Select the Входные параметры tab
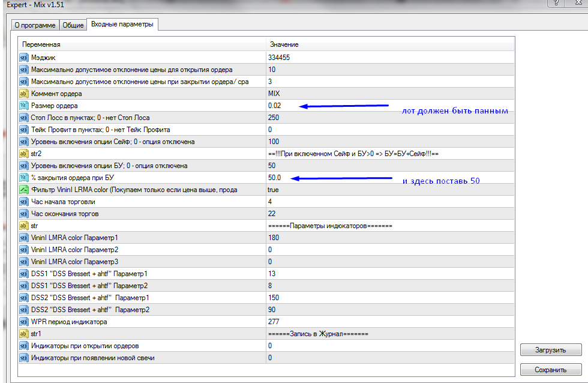 pos(122,24)
